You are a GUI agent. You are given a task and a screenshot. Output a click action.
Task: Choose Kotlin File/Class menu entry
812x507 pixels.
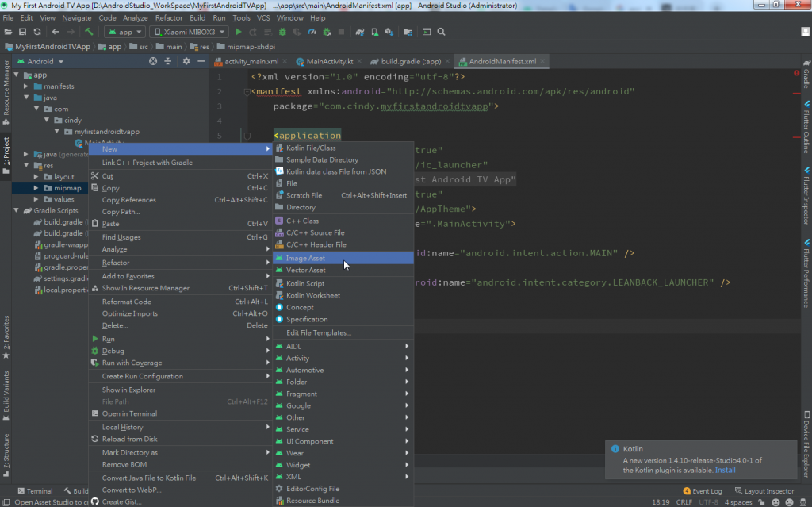[343, 148]
